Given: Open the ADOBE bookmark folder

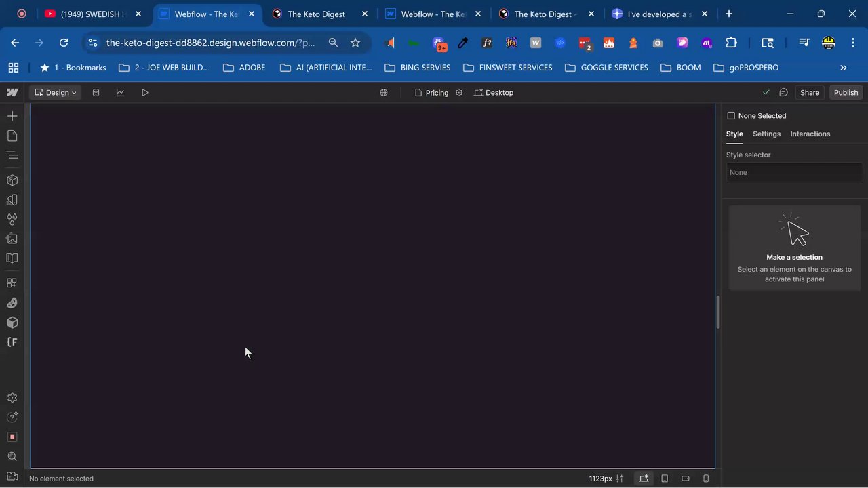Looking at the screenshot, I should (244, 68).
